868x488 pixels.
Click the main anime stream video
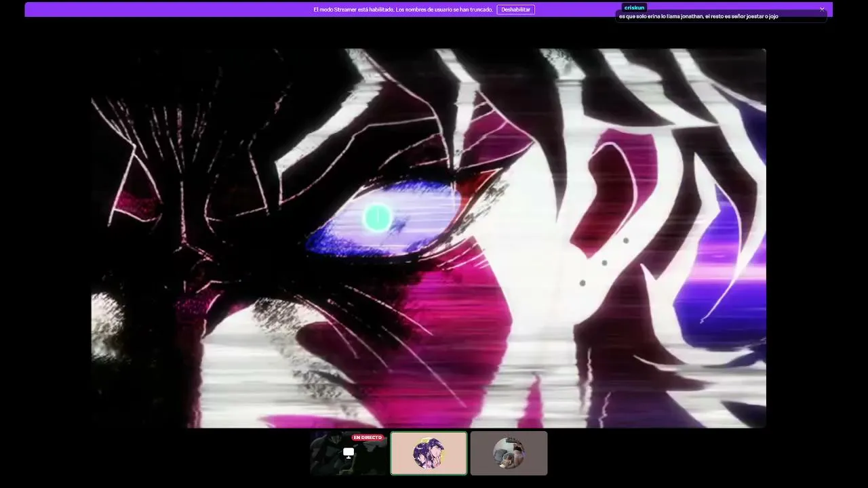429,238
